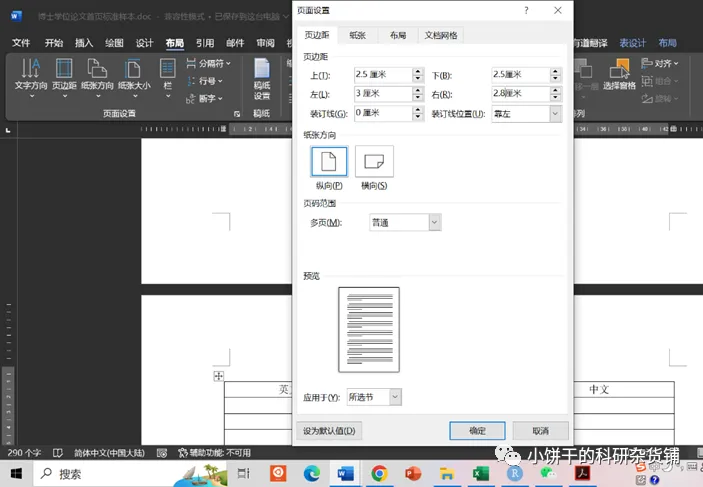
Task: Click the 辅助功能 accessibility status entry
Action: coord(214,453)
